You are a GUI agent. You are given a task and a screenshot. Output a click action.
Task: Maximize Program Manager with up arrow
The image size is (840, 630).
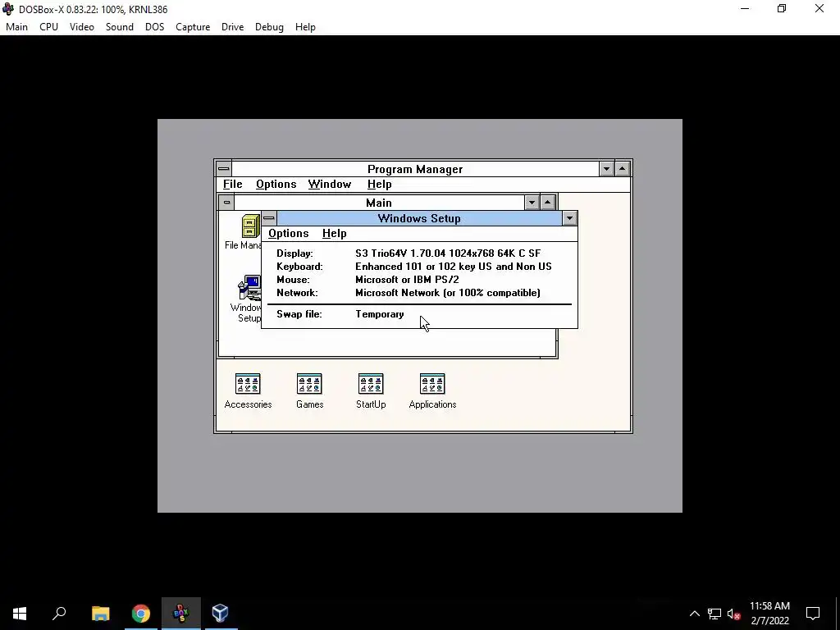[x=622, y=169]
